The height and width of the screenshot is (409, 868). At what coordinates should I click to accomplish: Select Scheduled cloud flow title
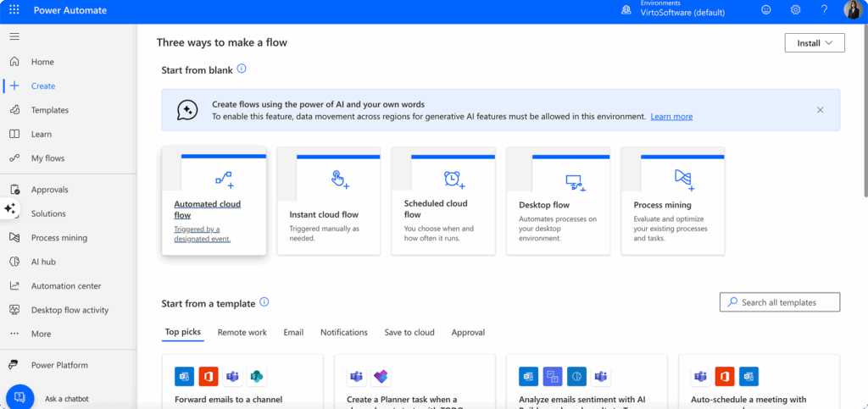tap(436, 209)
